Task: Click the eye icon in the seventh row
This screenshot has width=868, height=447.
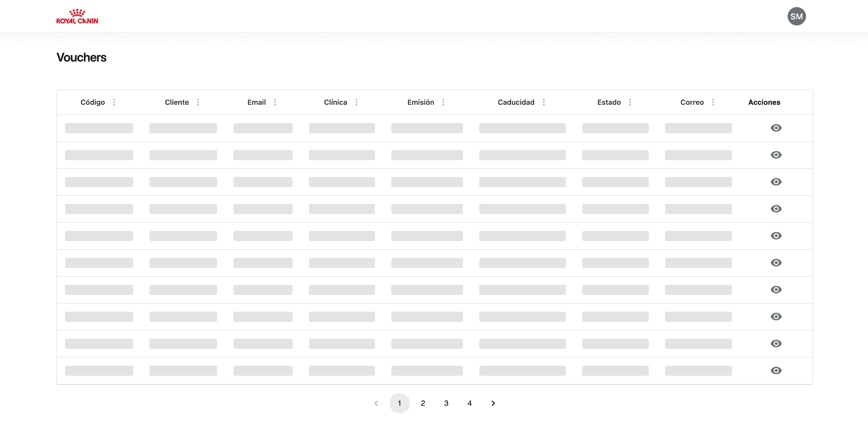Action: click(x=776, y=290)
